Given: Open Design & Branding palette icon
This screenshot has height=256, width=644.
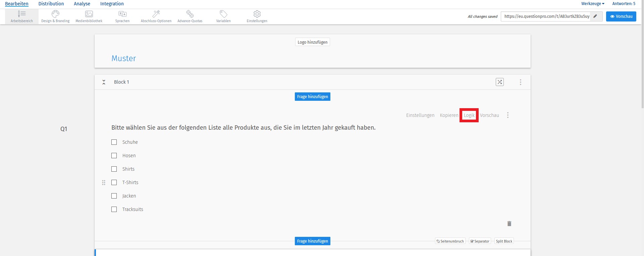Looking at the screenshot, I should tap(55, 14).
